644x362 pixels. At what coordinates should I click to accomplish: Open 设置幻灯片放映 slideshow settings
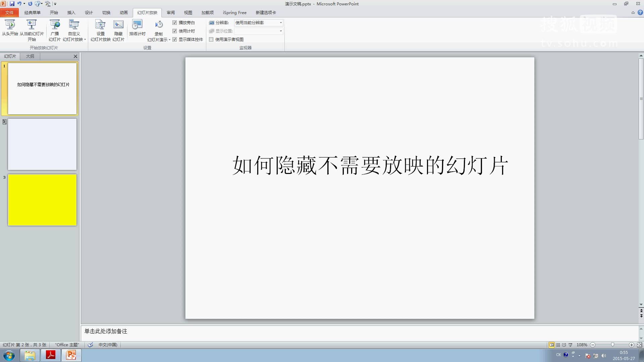(x=100, y=29)
